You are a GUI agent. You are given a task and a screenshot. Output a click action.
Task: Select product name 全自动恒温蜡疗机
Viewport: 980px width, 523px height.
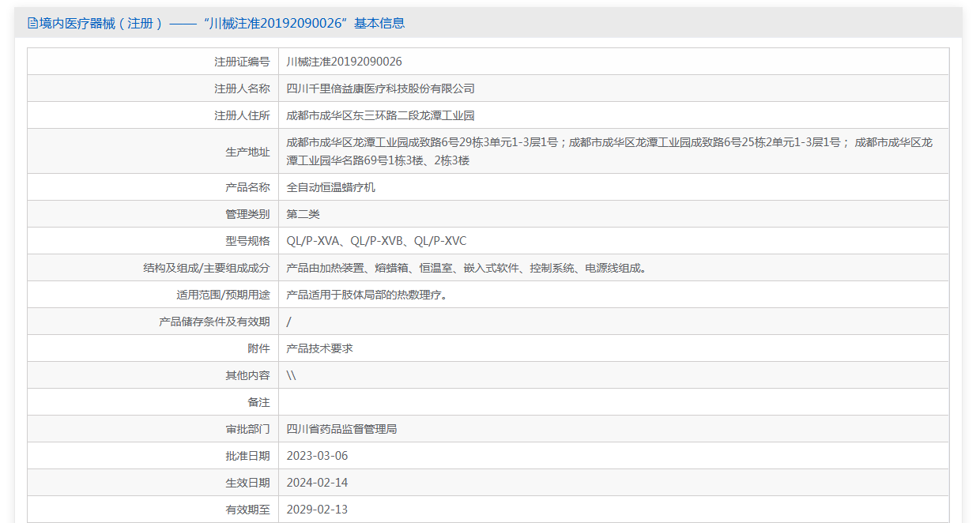330,187
